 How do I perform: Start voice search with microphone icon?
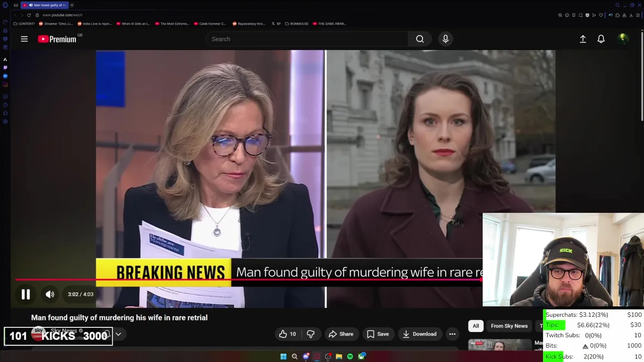[x=445, y=39]
